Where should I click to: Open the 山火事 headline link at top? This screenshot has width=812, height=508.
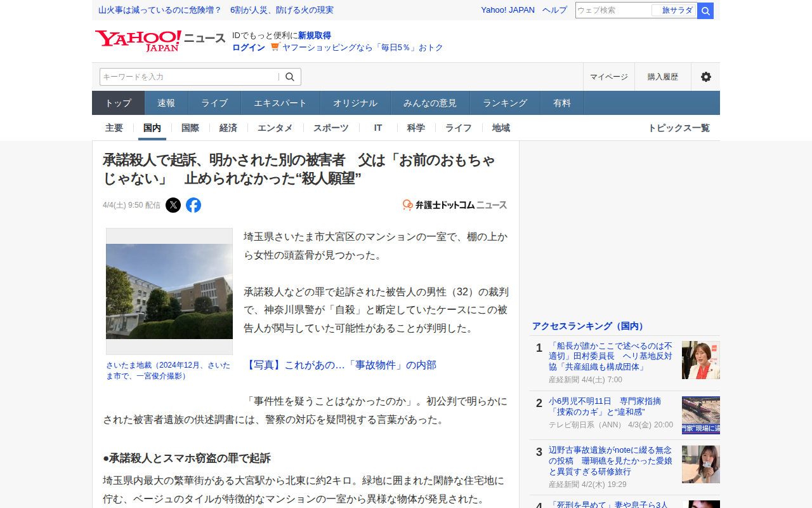(216, 10)
